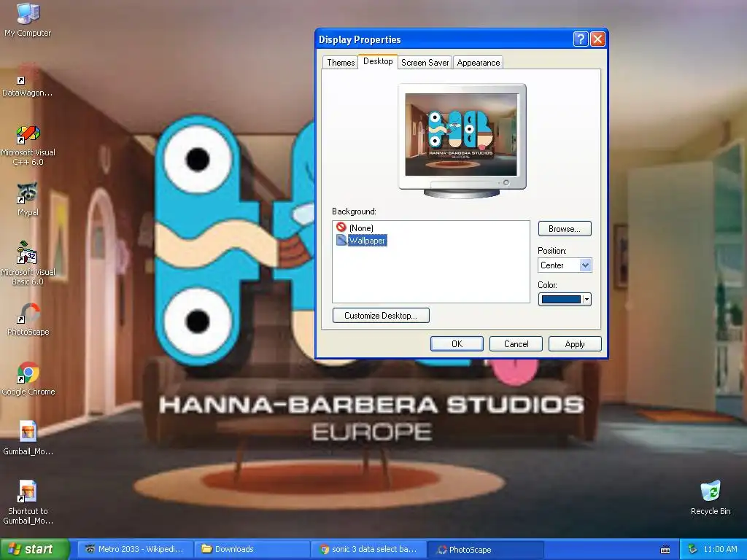The height and width of the screenshot is (560, 747).
Task: Switch to PhotoScape taskbar button
Action: pyautogui.click(x=485, y=549)
